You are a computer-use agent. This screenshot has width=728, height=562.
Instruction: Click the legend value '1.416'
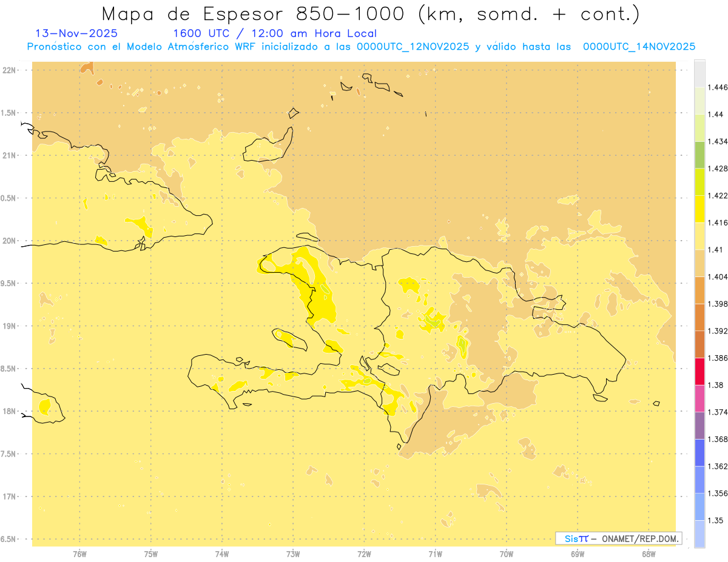(x=718, y=222)
